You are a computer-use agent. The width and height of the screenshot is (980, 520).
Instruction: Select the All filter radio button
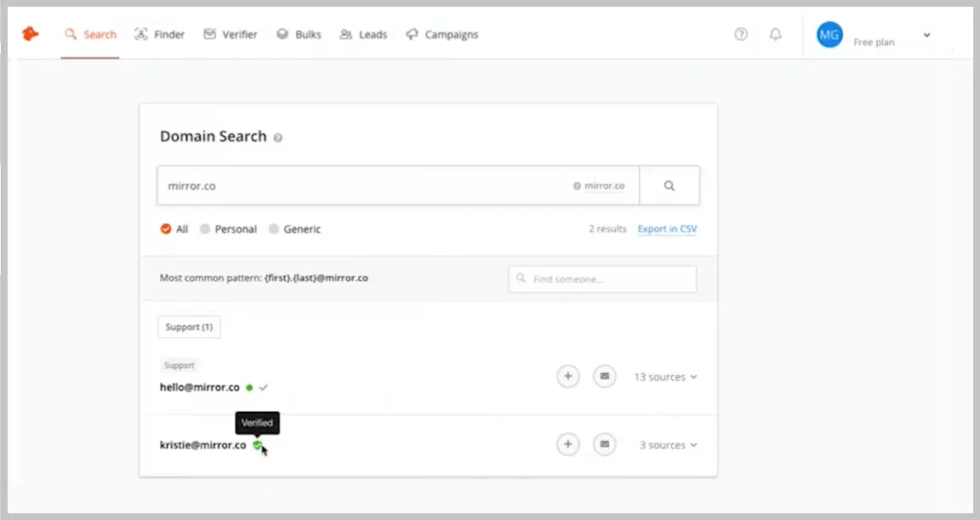coord(166,229)
